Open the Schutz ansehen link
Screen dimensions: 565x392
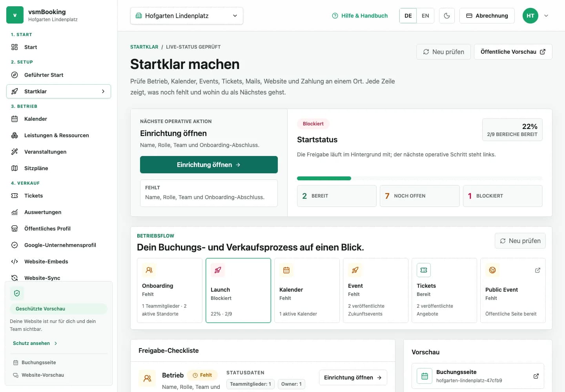click(x=35, y=343)
